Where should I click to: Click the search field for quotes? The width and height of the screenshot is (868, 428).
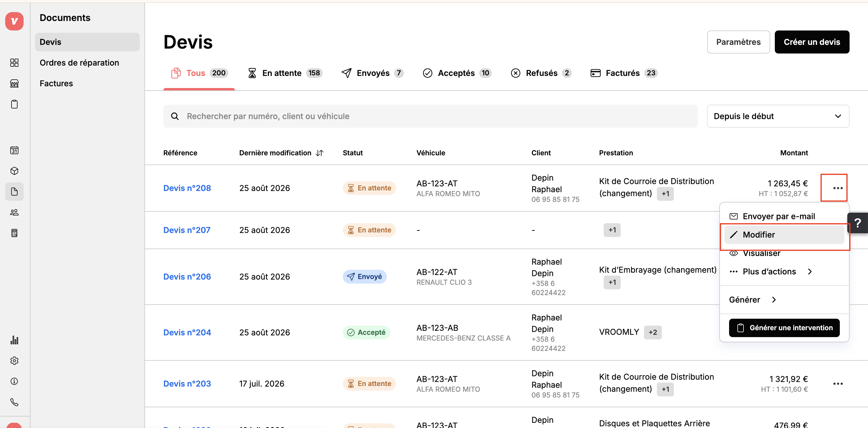(430, 116)
